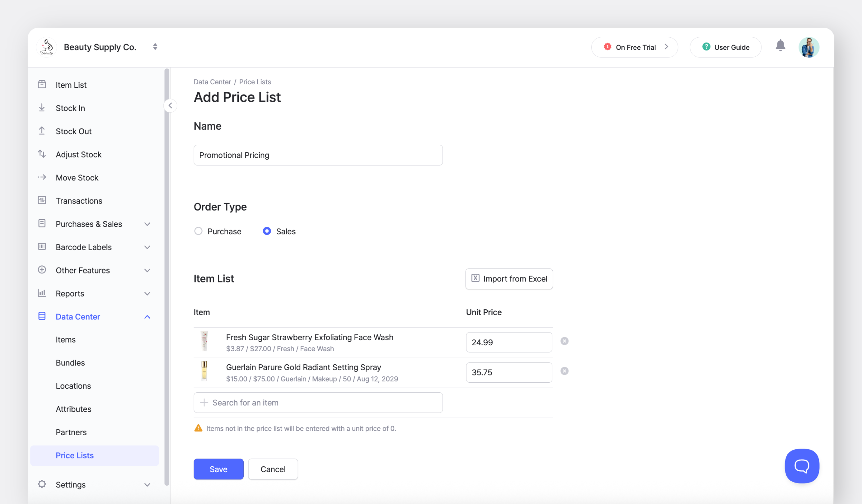The image size is (862, 504).
Task: Click the Save button
Action: coord(218,469)
